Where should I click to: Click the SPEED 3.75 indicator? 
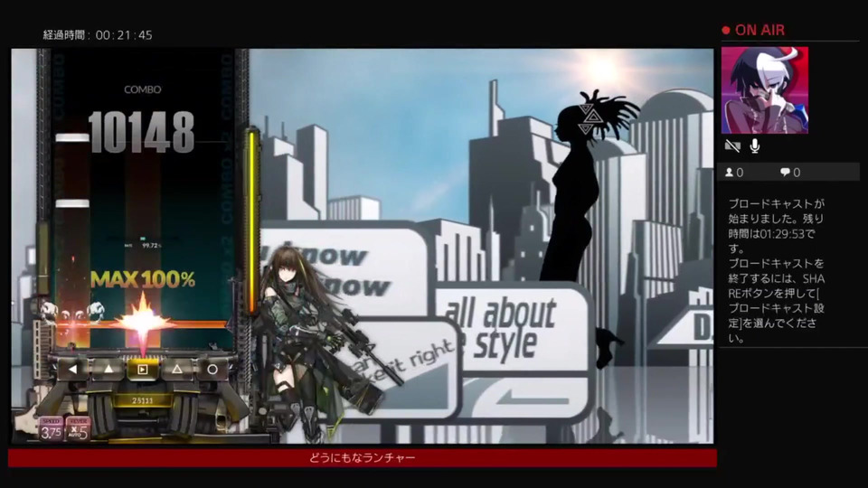51,428
